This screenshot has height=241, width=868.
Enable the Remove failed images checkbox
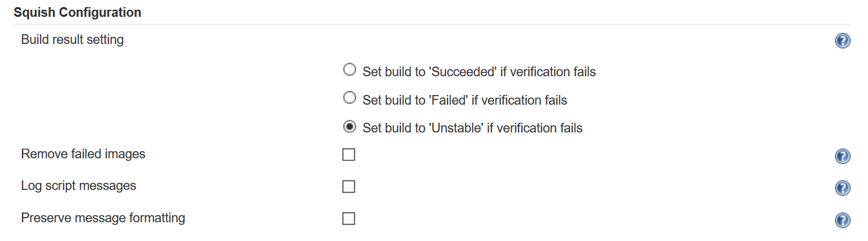(349, 155)
